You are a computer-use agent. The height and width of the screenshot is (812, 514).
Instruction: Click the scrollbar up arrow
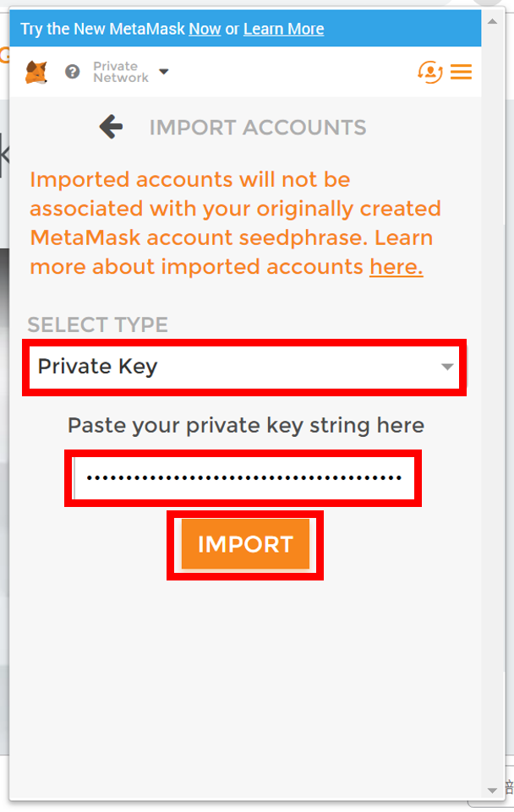pos(492,22)
